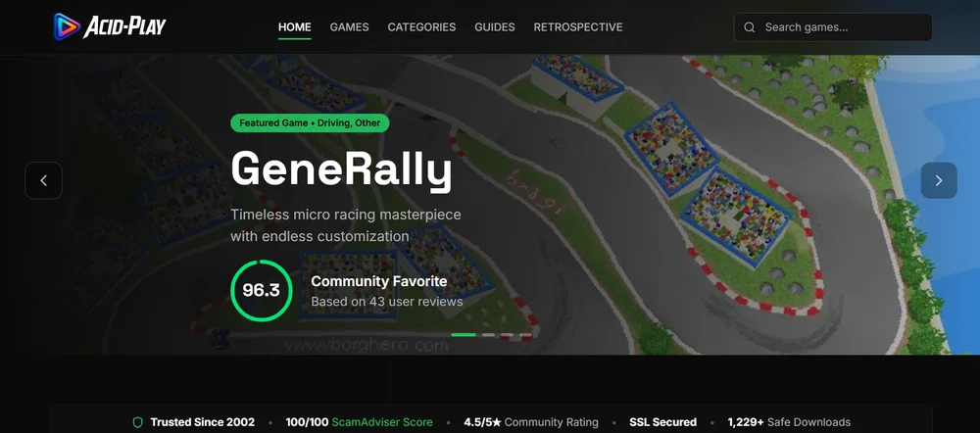Select the first carousel indicator dash
980x433 pixels.
[464, 335]
